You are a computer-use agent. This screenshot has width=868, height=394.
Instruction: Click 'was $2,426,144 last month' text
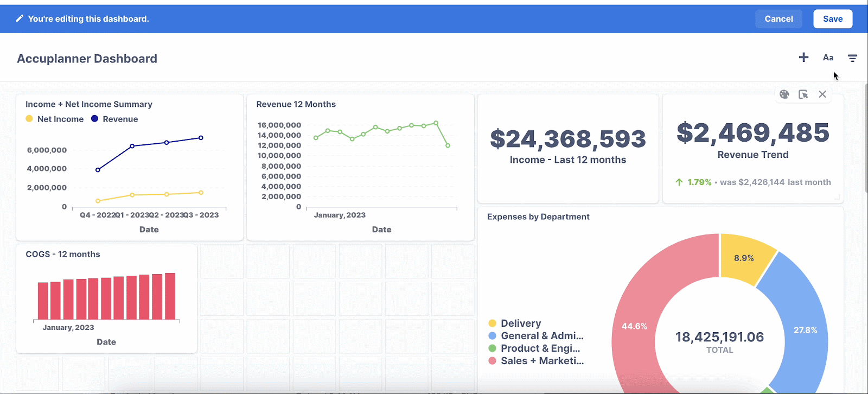coord(775,182)
